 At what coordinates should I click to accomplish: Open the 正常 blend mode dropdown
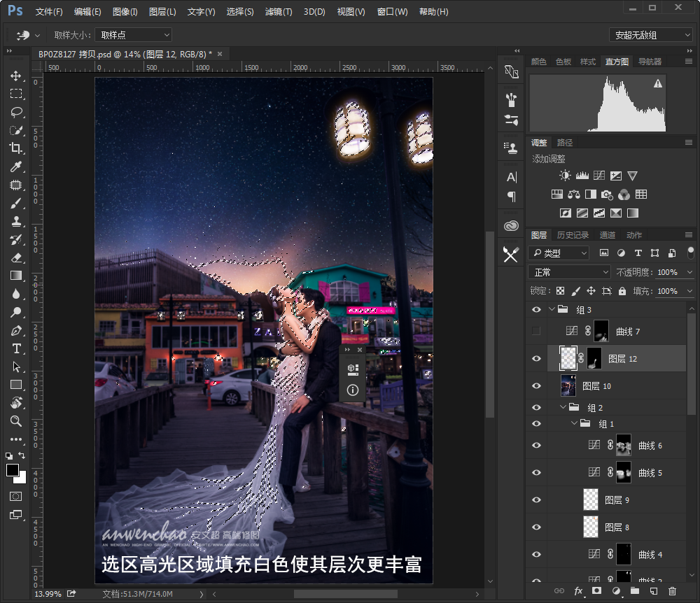[x=569, y=272]
